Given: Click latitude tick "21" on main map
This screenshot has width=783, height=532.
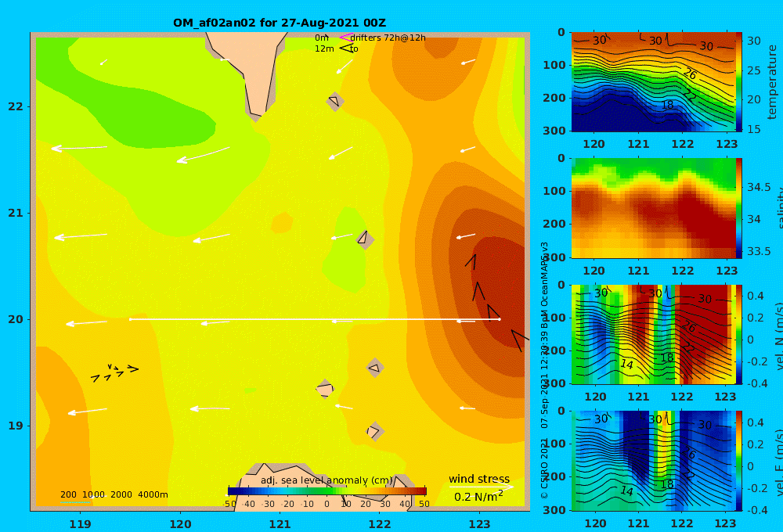Looking at the screenshot, I should tap(16, 213).
